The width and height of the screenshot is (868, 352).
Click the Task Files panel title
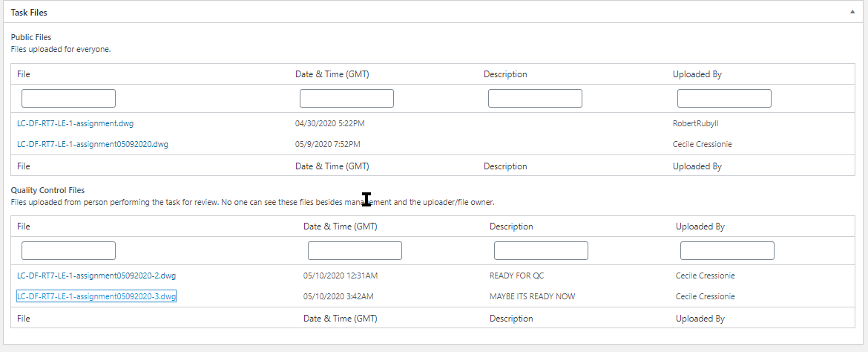30,13
